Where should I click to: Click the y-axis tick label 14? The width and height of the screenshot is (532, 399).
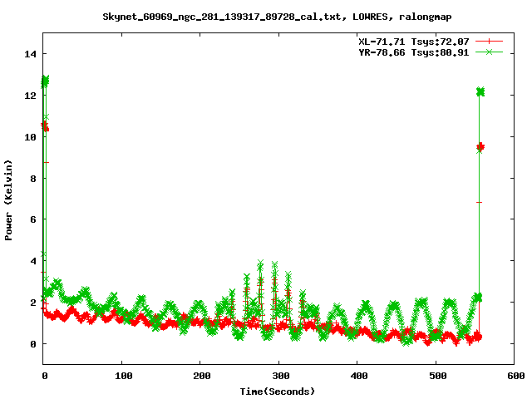pos(31,54)
